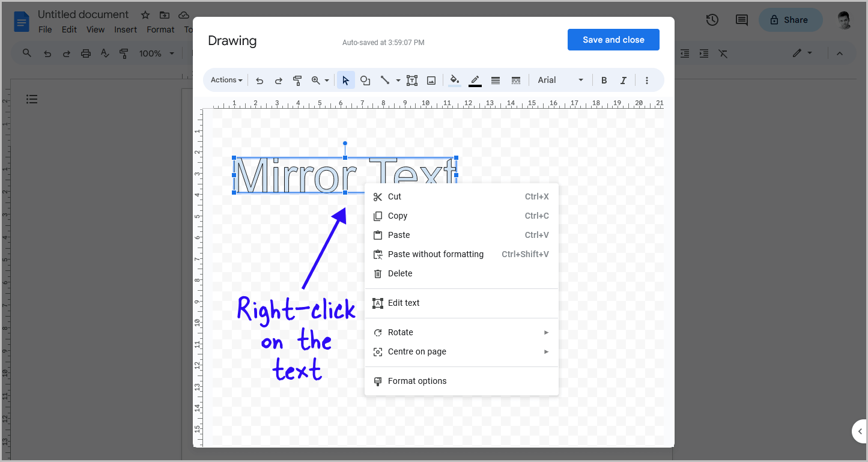Viewport: 868px width, 462px height.
Task: Click the decrease indent icon in Docs
Action: tap(685, 53)
